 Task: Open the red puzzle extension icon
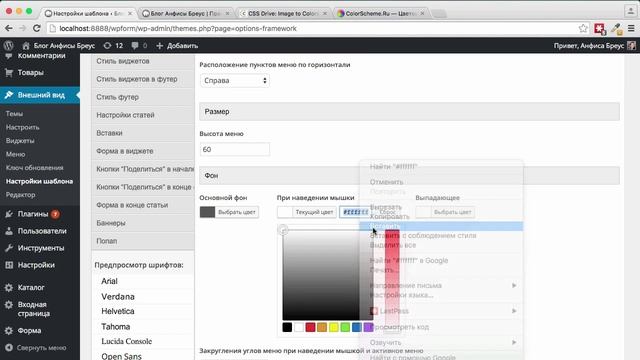(x=600, y=29)
